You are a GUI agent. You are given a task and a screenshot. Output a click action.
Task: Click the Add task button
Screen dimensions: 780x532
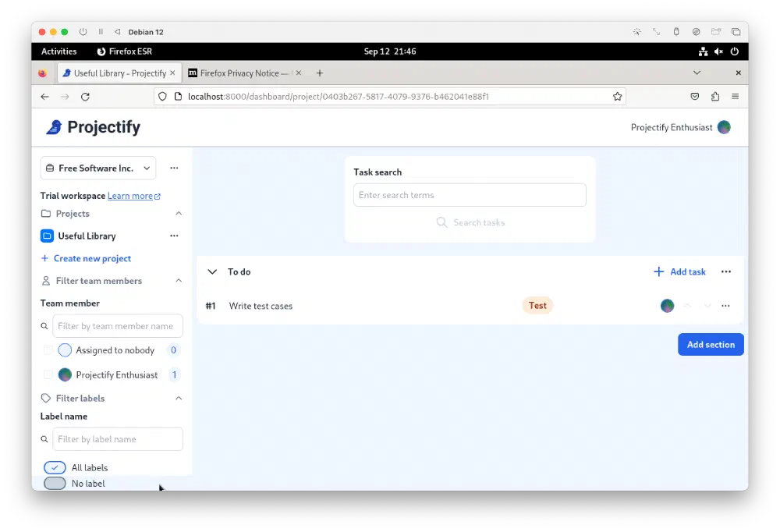click(679, 271)
